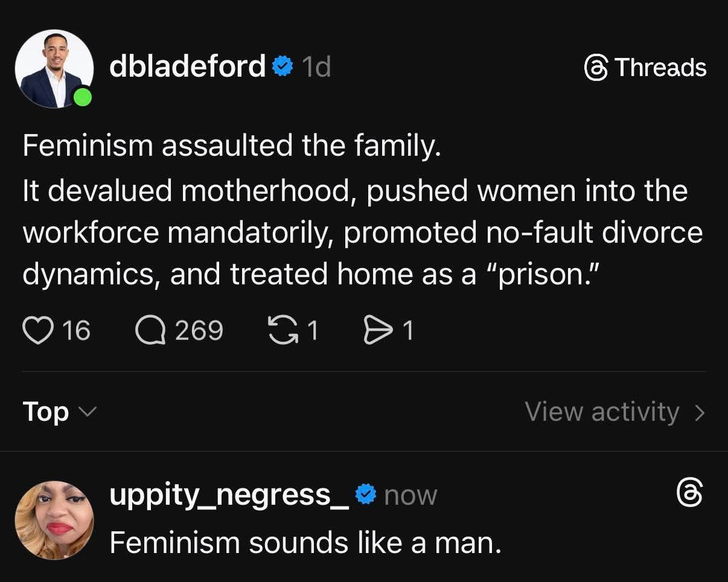This screenshot has height=582, width=728.
Task: Click the now timestamp on the reply
Action: pos(410,496)
